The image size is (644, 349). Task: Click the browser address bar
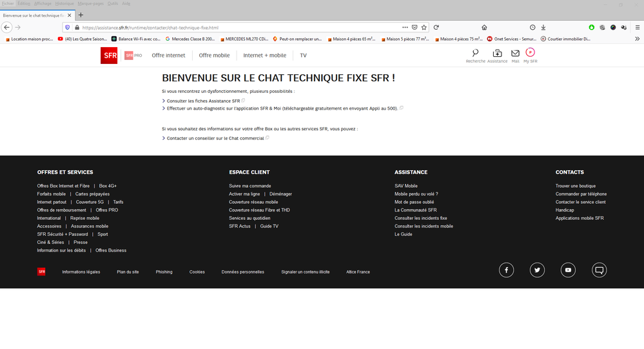click(239, 28)
